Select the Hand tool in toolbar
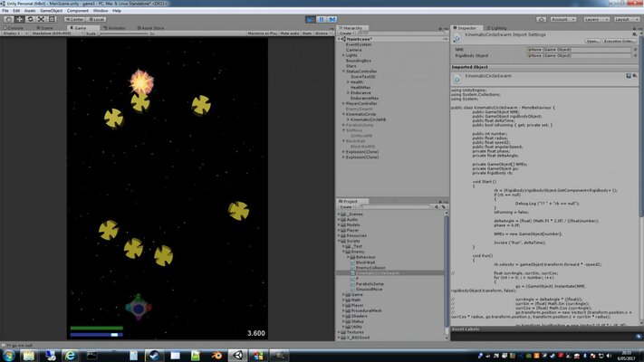The width and height of the screenshot is (644, 362). (x=7, y=18)
